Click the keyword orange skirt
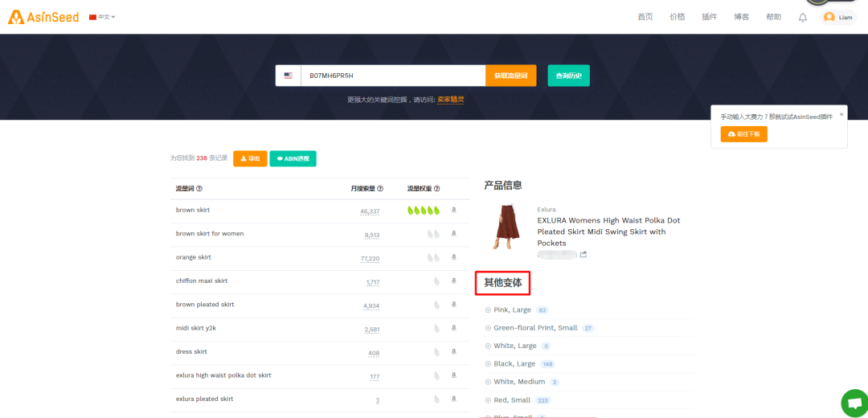Screen dimensions: 868x418 193,257
